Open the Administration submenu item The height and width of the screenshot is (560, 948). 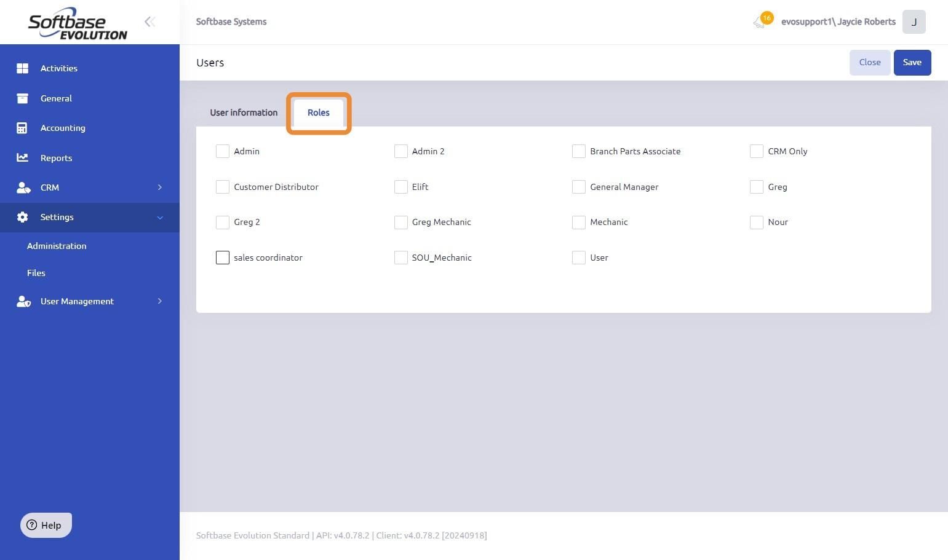(x=57, y=246)
